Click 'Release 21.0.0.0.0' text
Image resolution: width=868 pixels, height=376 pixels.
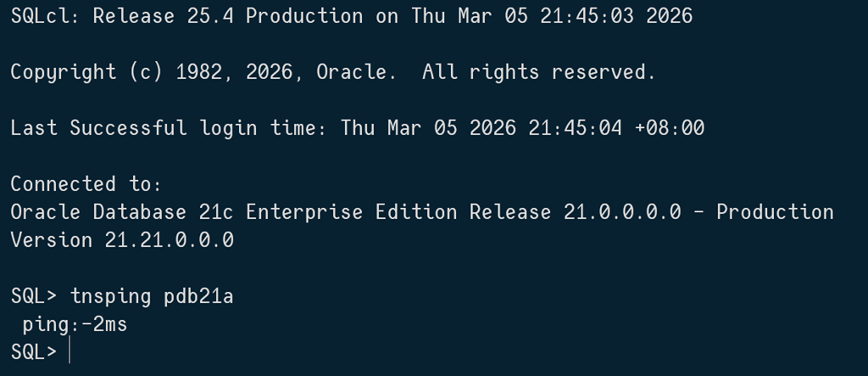[x=575, y=212]
